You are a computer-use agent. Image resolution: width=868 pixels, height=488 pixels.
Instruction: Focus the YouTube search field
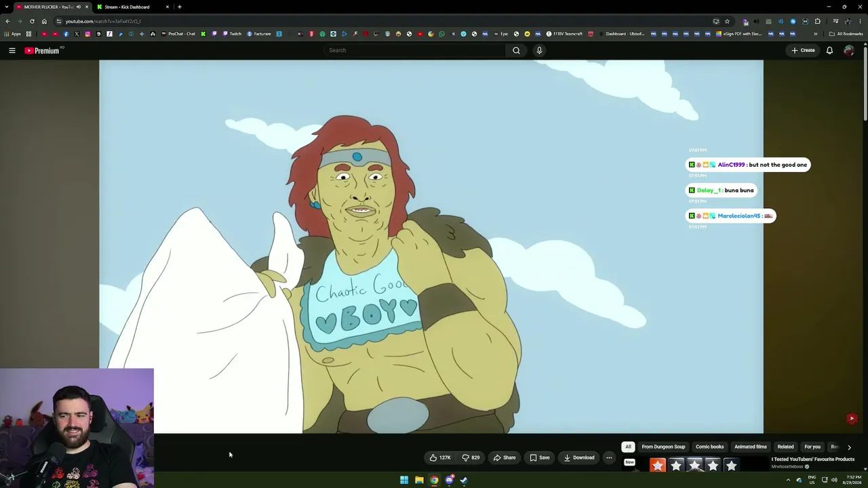point(415,50)
